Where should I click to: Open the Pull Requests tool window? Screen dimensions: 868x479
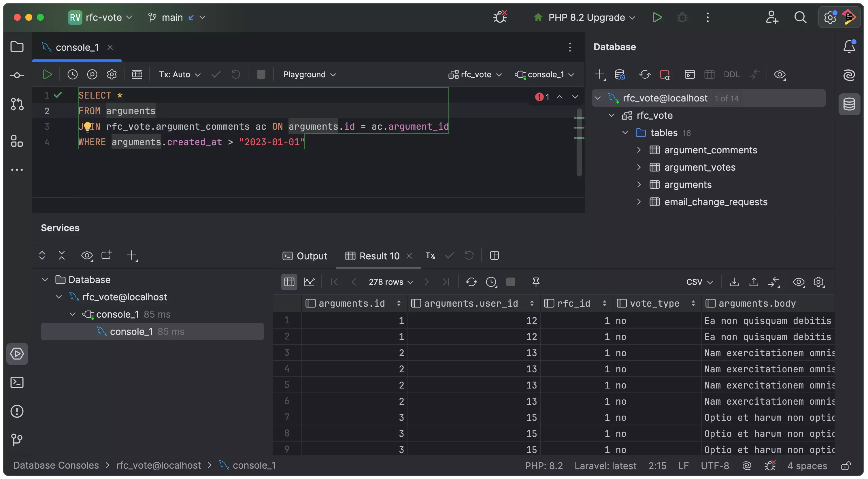[x=17, y=104]
